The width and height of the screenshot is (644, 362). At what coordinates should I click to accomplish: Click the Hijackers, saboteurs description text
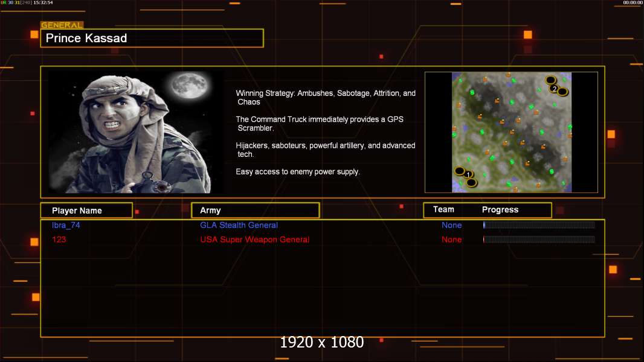[325, 150]
